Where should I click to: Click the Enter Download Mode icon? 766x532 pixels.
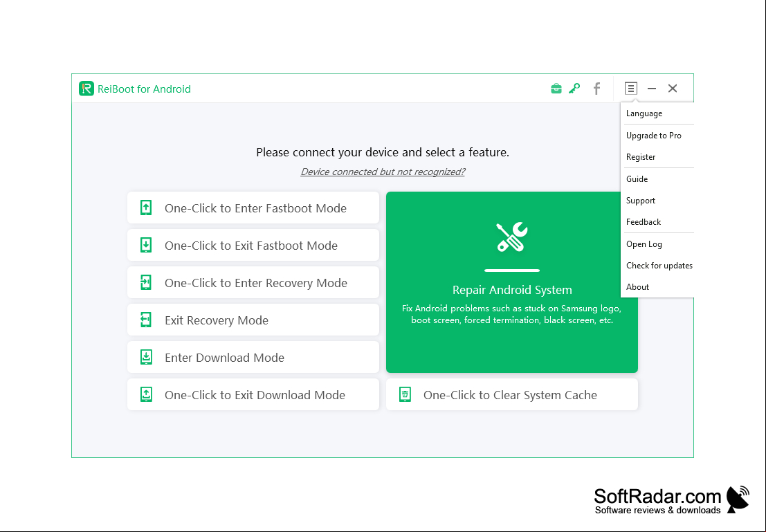pos(146,357)
